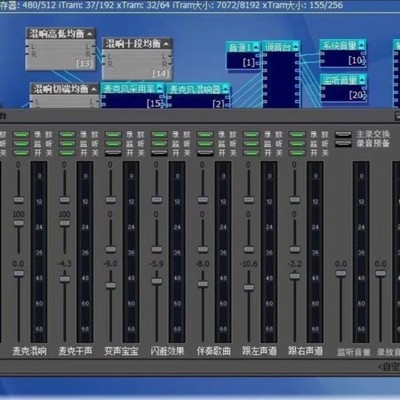Screen dimensions: 400x400
Task: Click the 麦克混响 channel label
Action: click(x=29, y=351)
